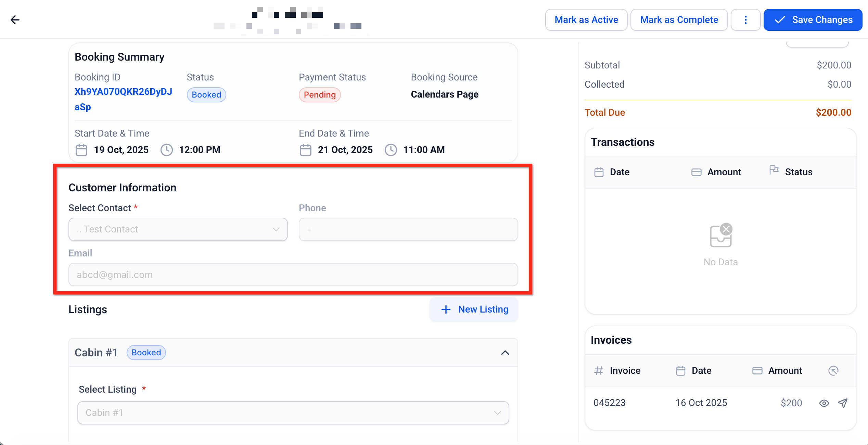Open the three-dot more options menu
Viewport: 868px width, 445px height.
coord(745,20)
